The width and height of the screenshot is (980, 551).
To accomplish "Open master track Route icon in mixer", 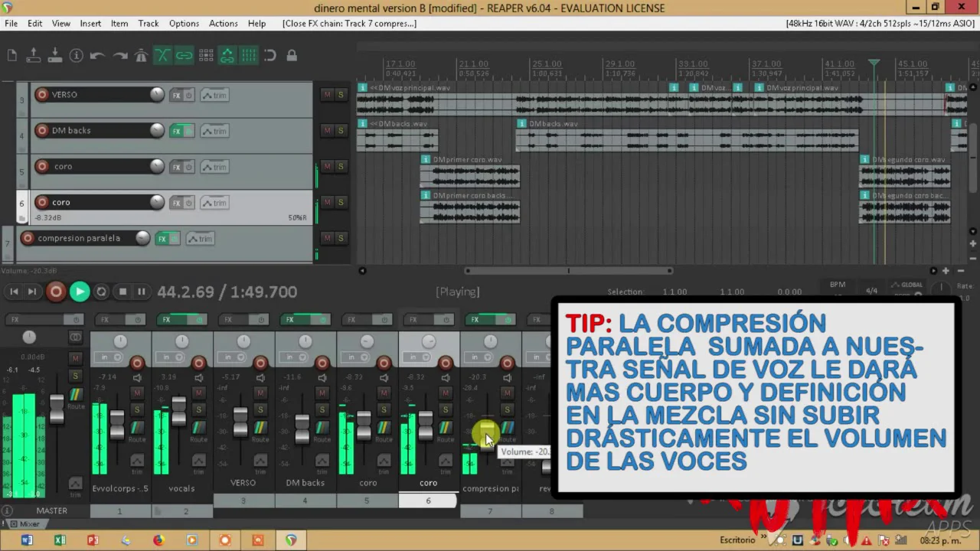I will 76,396.
